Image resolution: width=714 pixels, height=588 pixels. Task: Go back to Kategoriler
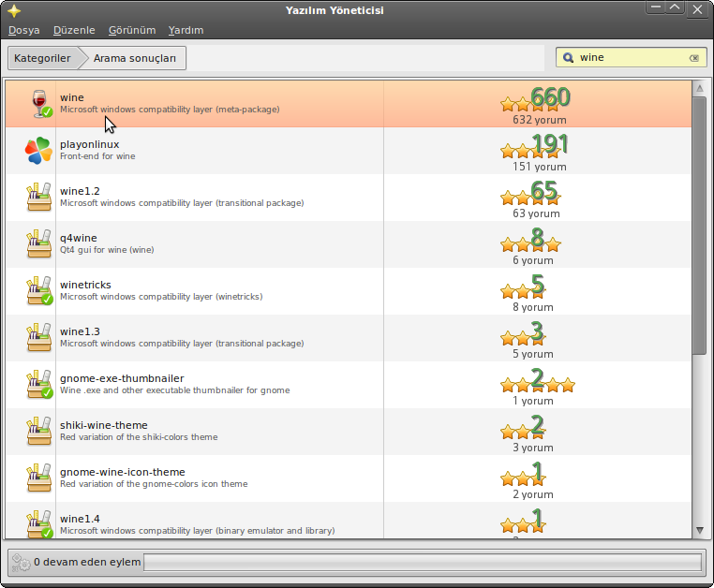[x=42, y=58]
